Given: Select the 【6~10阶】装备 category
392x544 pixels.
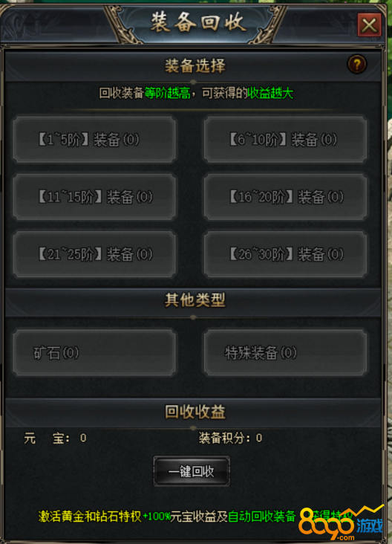Looking at the screenshot, I should pyautogui.click(x=285, y=140).
